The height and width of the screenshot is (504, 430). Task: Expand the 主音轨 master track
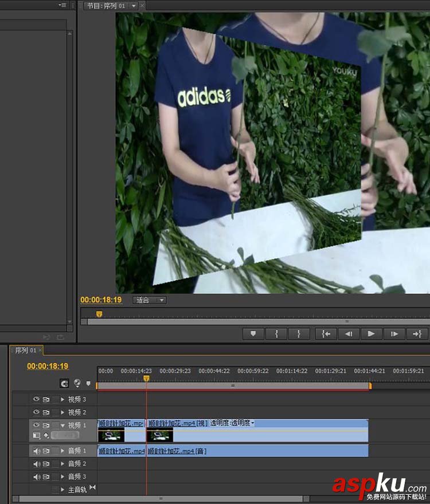pos(62,490)
